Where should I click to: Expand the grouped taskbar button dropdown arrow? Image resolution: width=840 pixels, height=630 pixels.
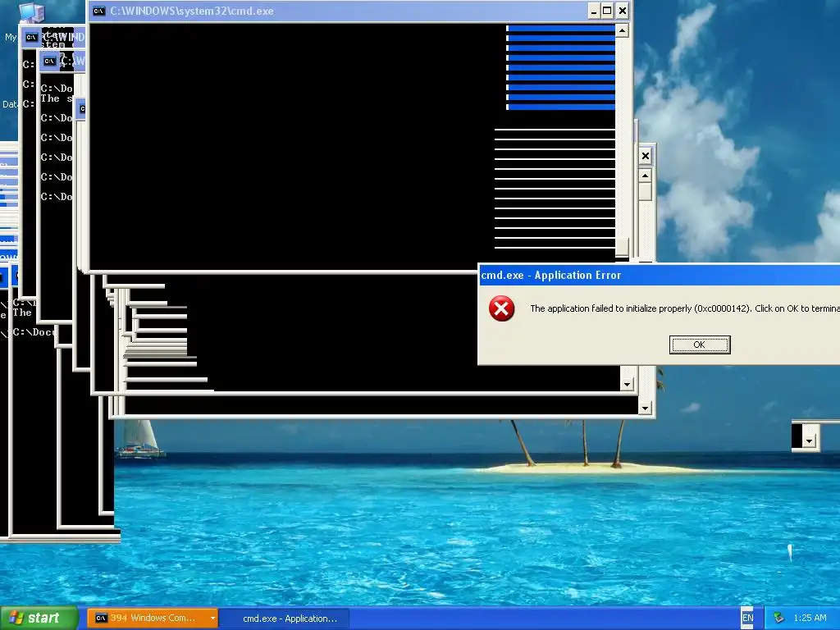point(212,619)
